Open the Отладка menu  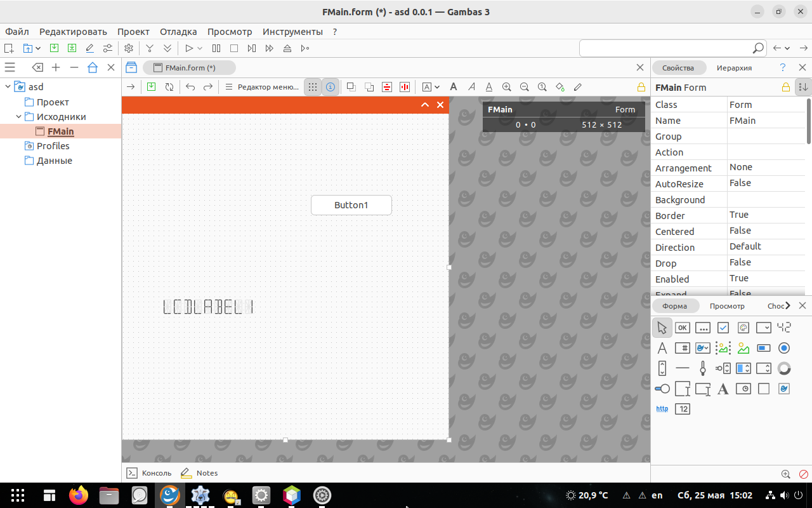pos(178,32)
